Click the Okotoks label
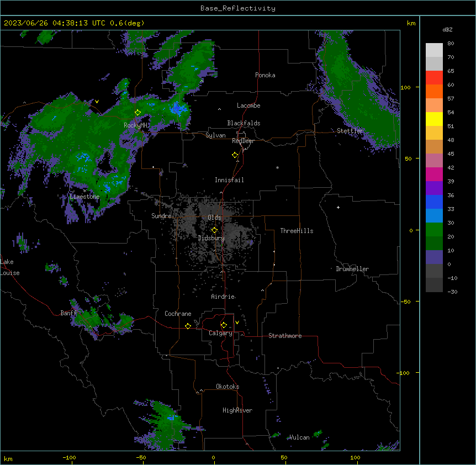The height and width of the screenshot is (465, 476). point(228,387)
